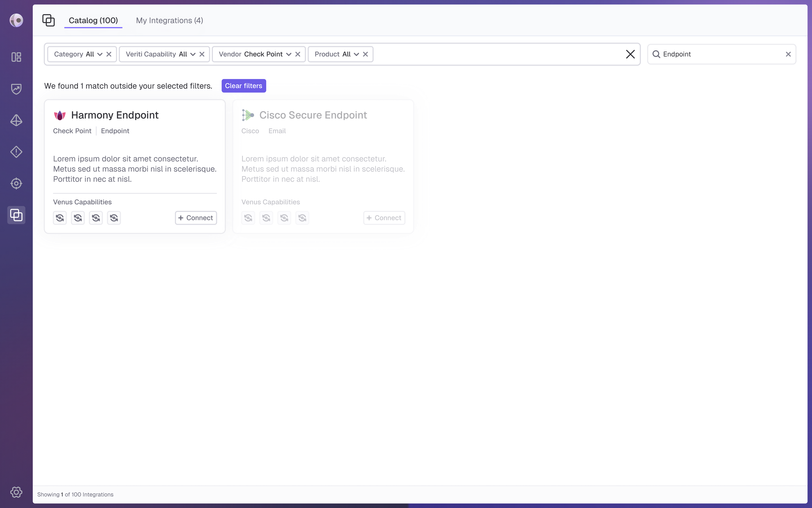Viewport: 812px width, 508px height.
Task: Open the pyramid shape icon in sidebar
Action: pos(16,120)
